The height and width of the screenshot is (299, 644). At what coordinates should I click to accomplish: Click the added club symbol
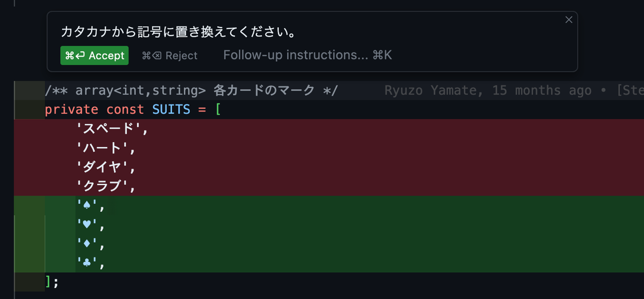click(87, 263)
